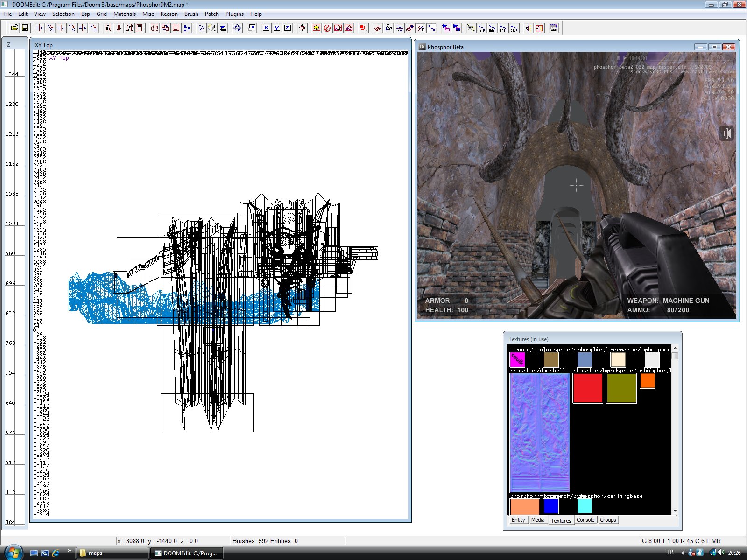Click the curve DEL toolbar button
Viewport: 747px width, 560px height.
(x=514, y=28)
